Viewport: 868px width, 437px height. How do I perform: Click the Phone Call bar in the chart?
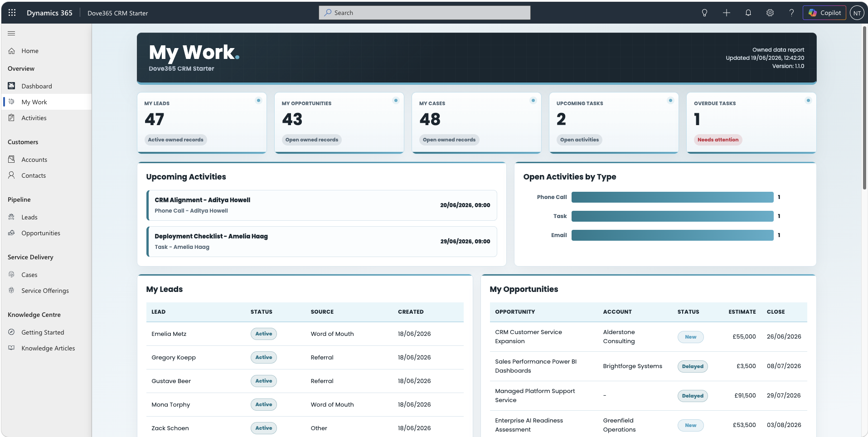[x=672, y=197]
